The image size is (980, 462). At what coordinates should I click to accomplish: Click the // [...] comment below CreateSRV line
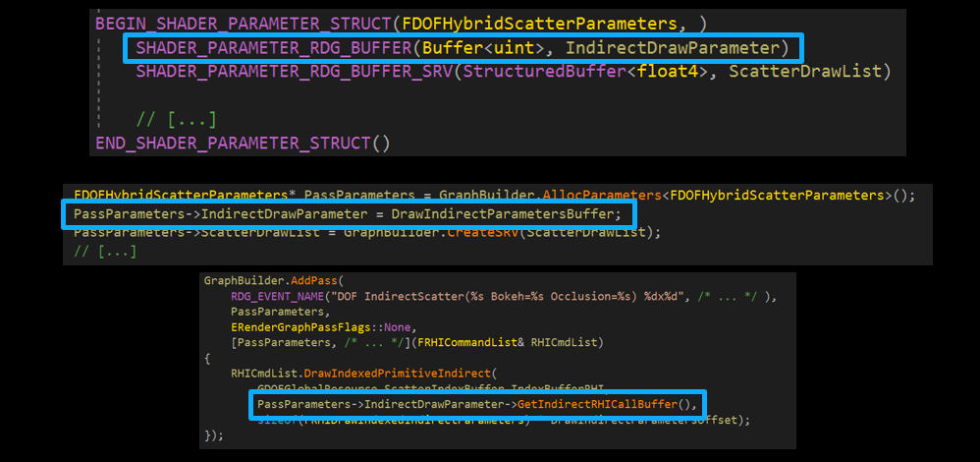[105, 251]
